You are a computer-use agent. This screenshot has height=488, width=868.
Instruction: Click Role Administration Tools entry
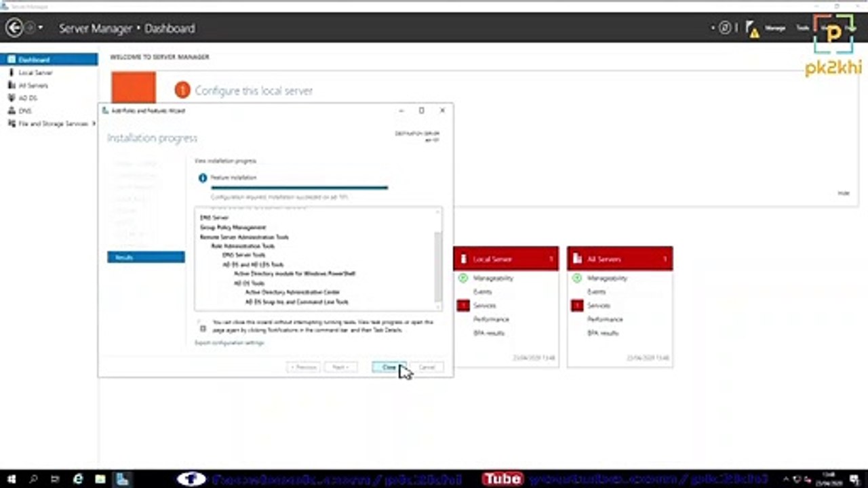243,246
